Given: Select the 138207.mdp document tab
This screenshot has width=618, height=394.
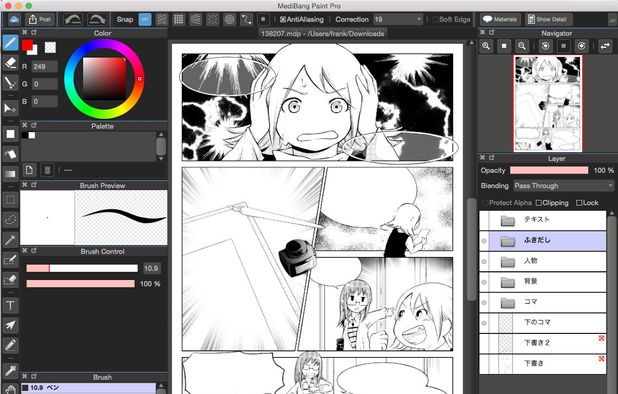Looking at the screenshot, I should coord(322,34).
